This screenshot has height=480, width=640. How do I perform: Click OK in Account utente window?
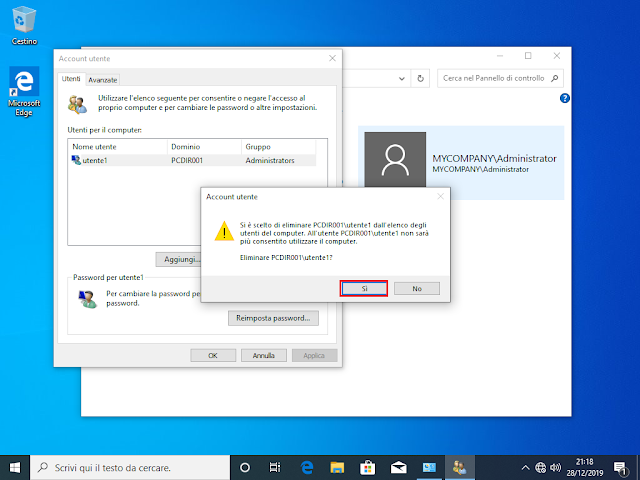click(213, 356)
